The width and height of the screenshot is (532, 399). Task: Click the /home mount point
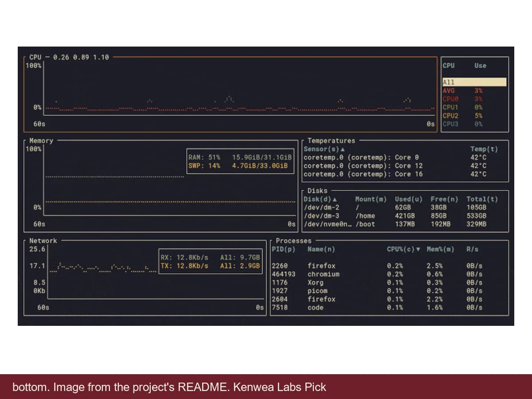pos(365,216)
